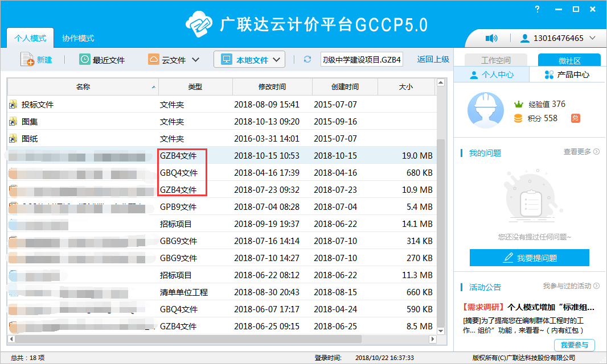The height and width of the screenshot is (364, 607).
Task: Select the GPB9文件 row
Action: 222,207
